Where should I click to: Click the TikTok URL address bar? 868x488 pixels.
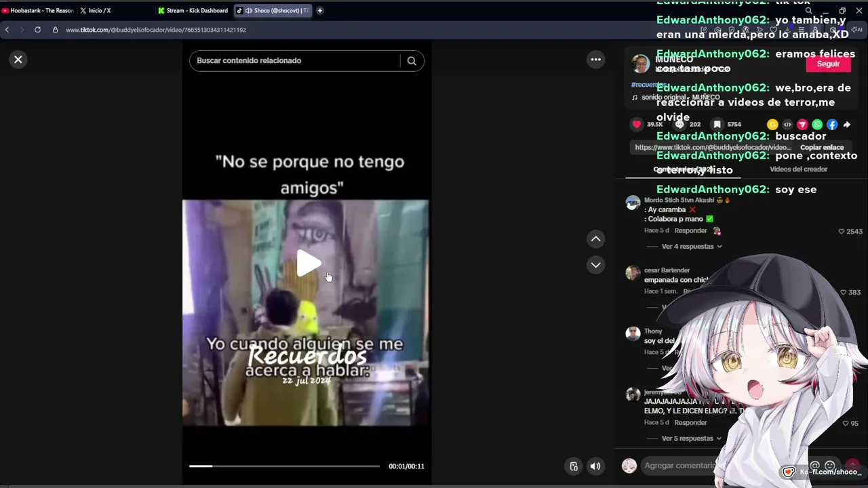tap(156, 30)
